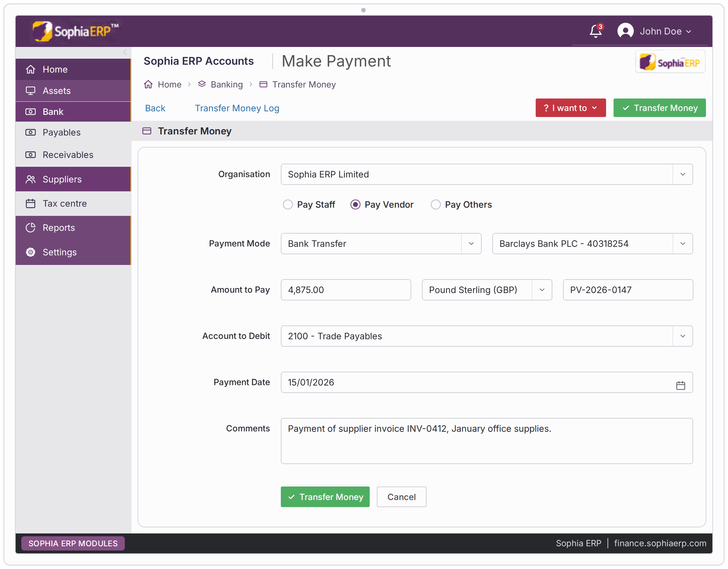Open Settings in the sidebar

tap(73, 252)
